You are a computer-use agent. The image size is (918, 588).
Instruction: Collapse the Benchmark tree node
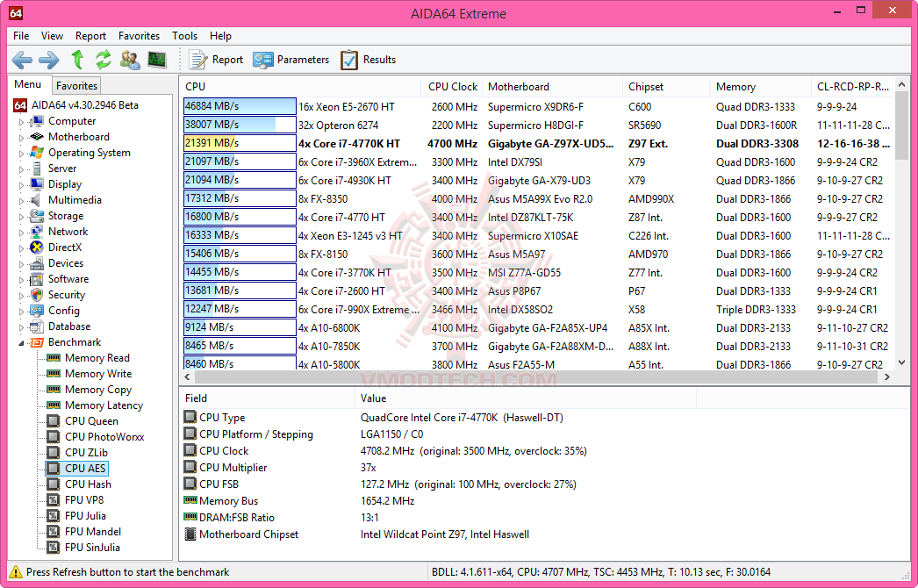tap(22, 342)
